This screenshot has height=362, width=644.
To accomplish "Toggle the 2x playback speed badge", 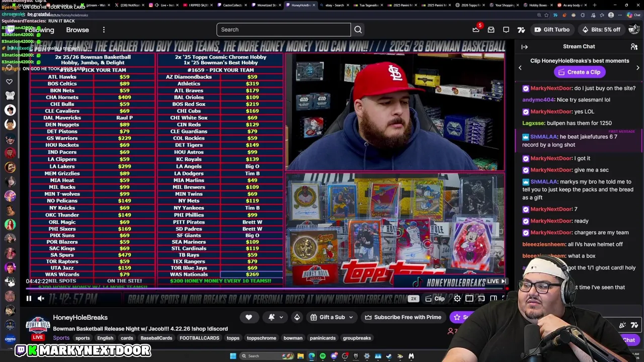I will (x=414, y=299).
